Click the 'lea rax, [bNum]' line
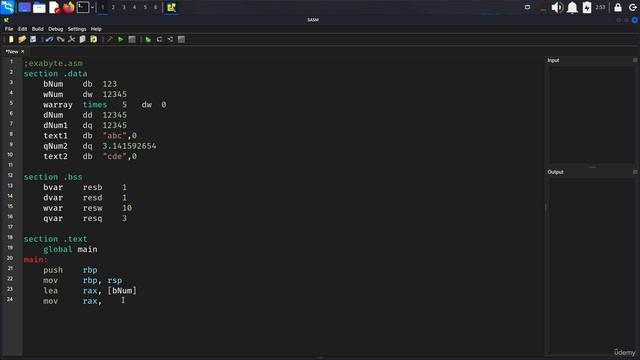The width and height of the screenshot is (640, 360). 90,291
